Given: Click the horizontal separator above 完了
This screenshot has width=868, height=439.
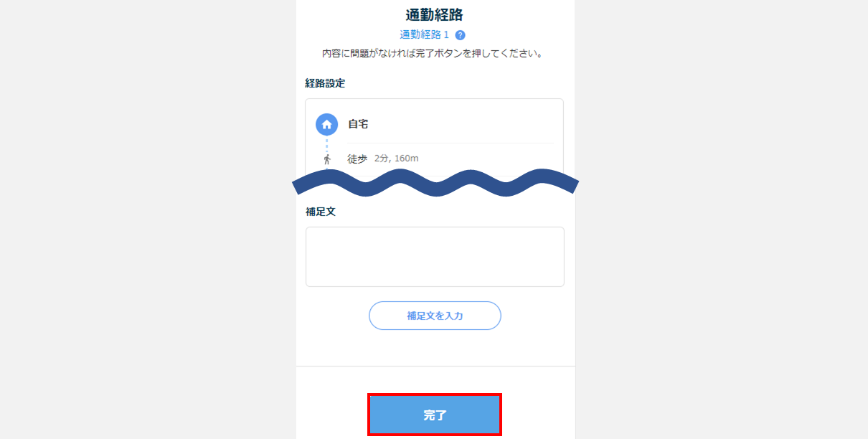Looking at the screenshot, I should pos(435,366).
